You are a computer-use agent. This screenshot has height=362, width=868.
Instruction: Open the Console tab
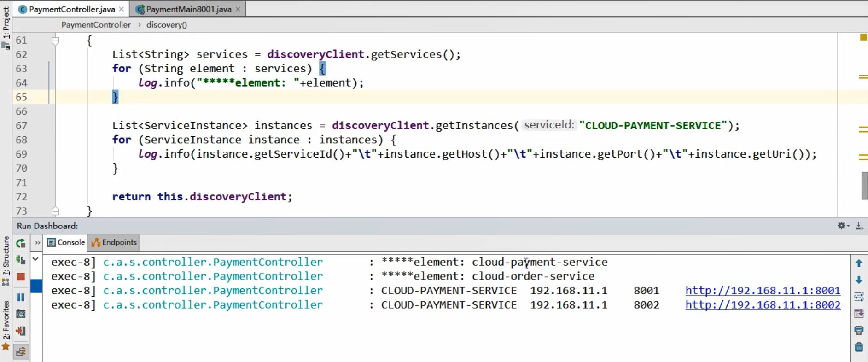66,242
